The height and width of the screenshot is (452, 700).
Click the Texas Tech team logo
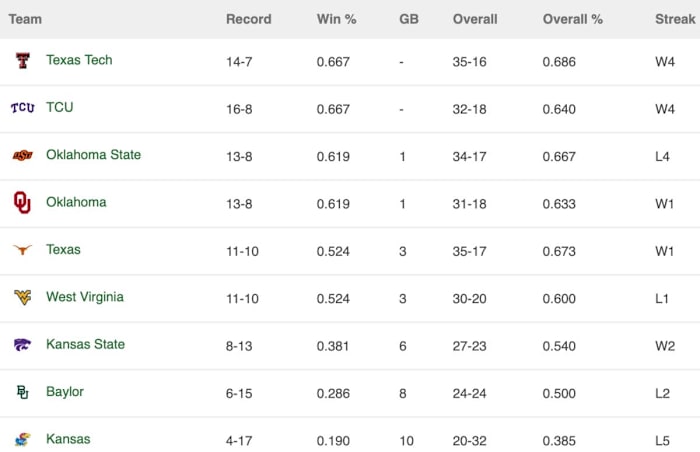pyautogui.click(x=22, y=61)
